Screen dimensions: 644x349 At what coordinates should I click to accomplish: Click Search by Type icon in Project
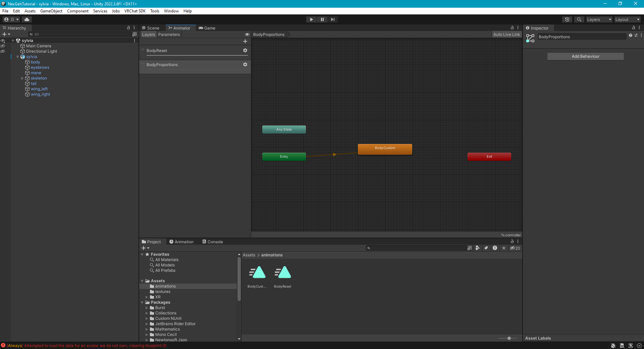click(478, 248)
